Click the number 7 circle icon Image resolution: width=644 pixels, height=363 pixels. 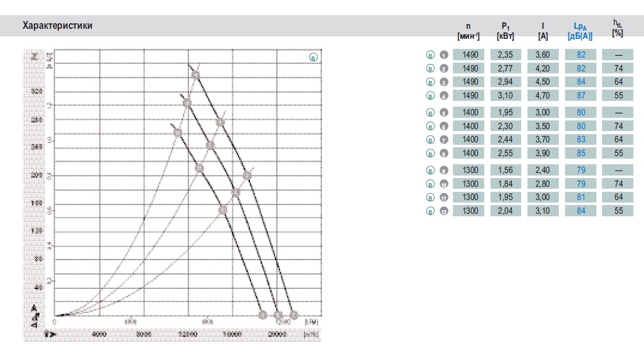[x=444, y=140]
